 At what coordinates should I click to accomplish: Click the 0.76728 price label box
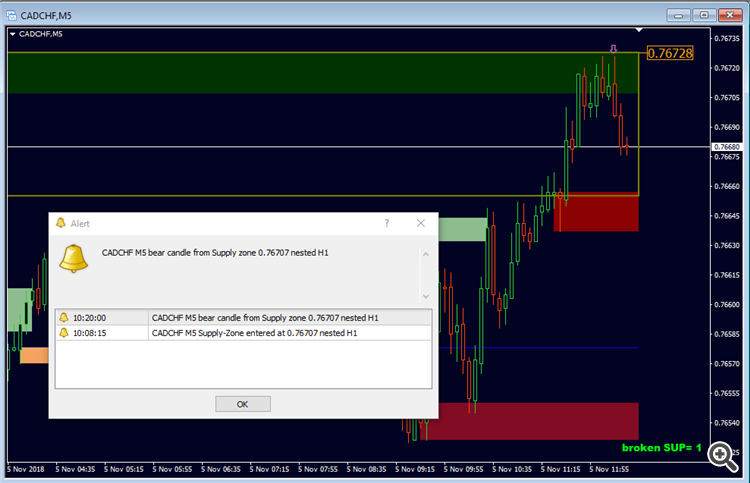pos(670,53)
